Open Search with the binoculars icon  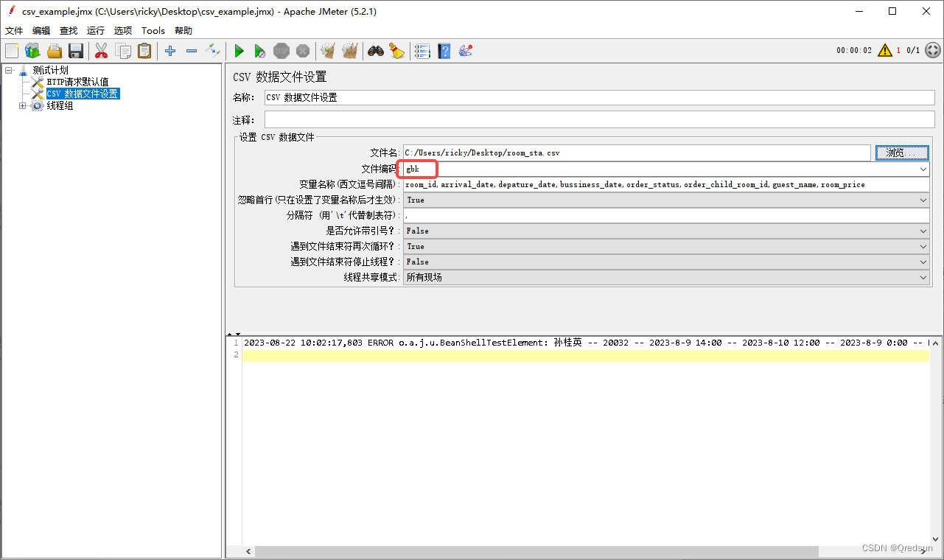coord(376,51)
